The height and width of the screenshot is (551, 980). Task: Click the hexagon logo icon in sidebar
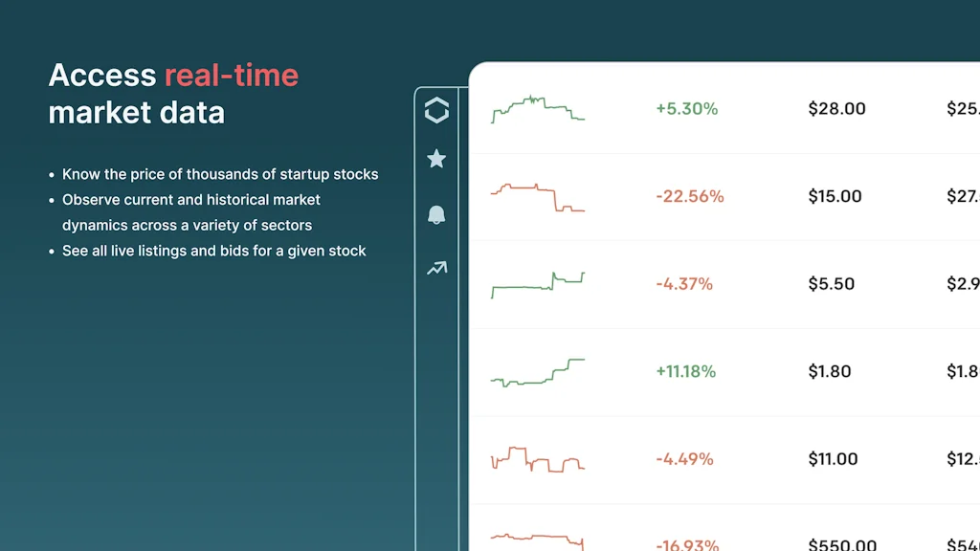click(x=436, y=111)
